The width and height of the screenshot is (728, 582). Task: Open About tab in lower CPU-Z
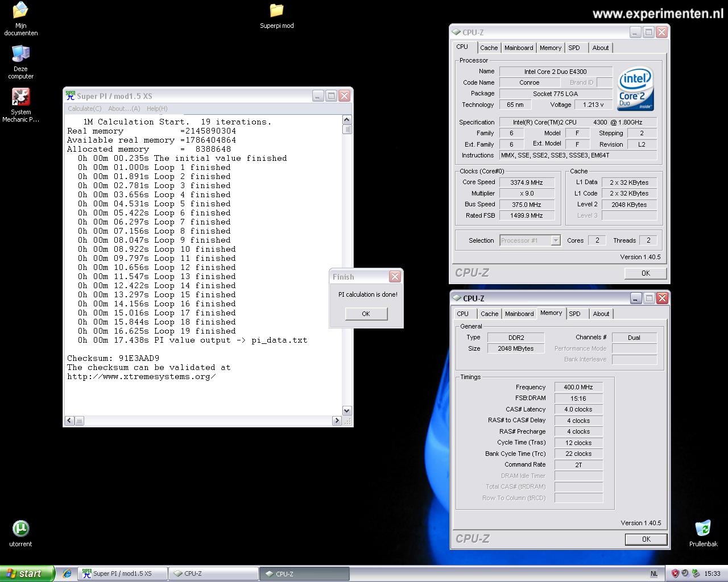(601, 314)
